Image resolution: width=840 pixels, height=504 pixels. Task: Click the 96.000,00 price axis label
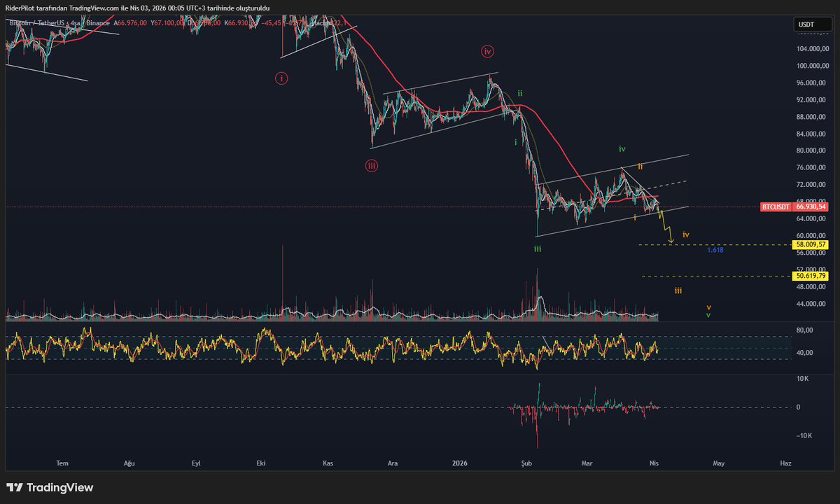pos(813,83)
